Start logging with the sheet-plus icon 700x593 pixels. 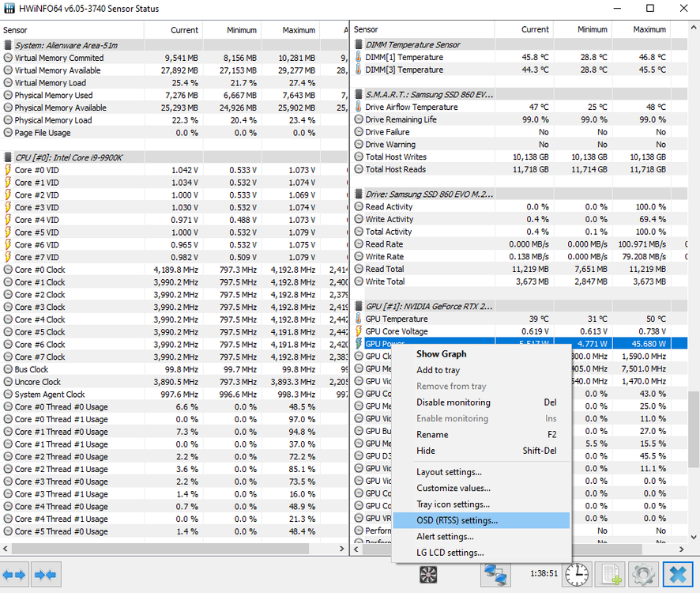(x=610, y=574)
